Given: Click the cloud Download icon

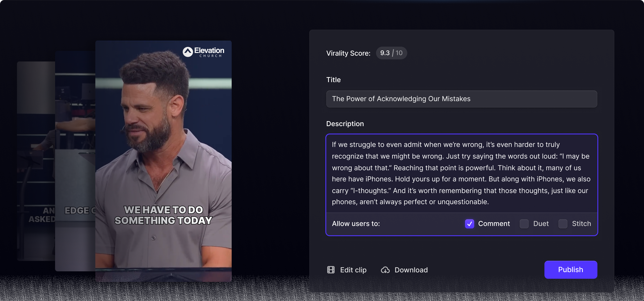Looking at the screenshot, I should (x=385, y=270).
